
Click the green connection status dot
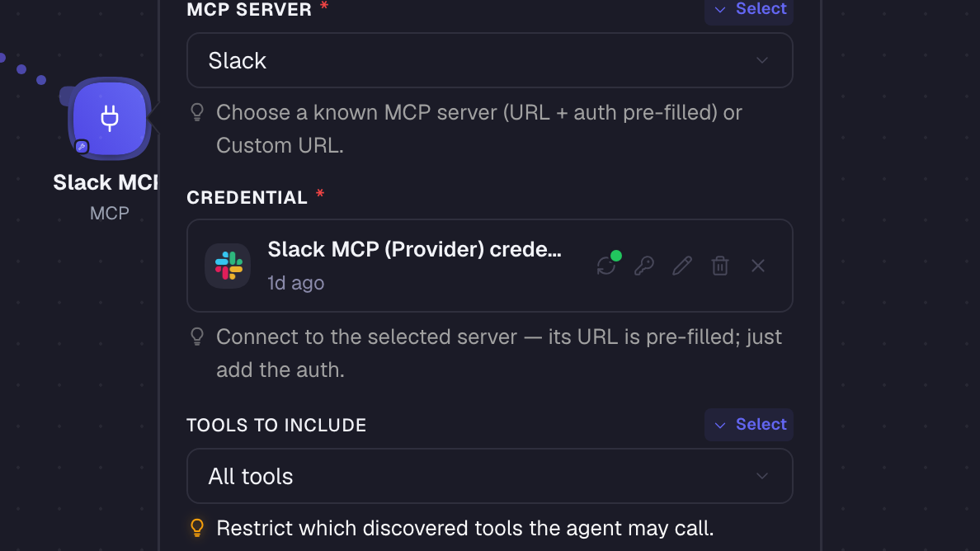616,256
